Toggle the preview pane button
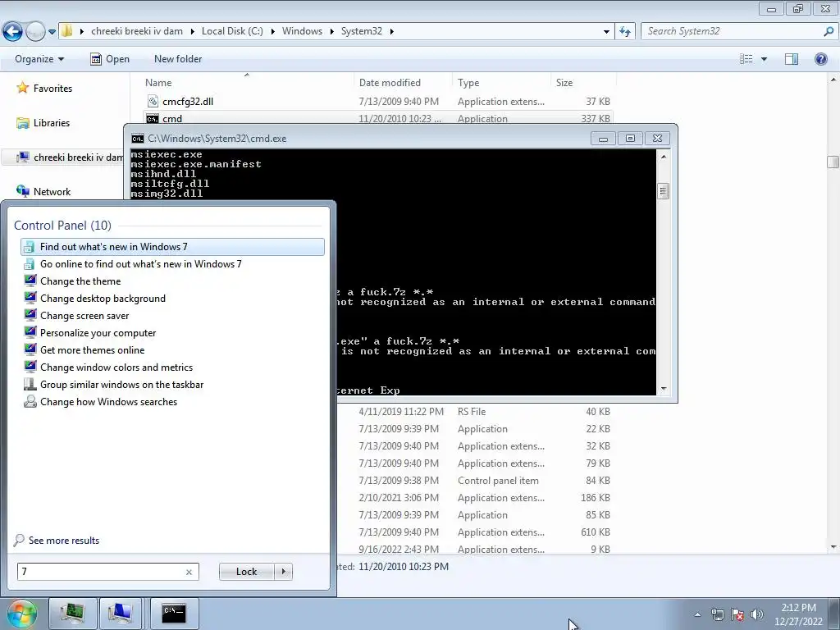Image resolution: width=840 pixels, height=630 pixels. (792, 59)
